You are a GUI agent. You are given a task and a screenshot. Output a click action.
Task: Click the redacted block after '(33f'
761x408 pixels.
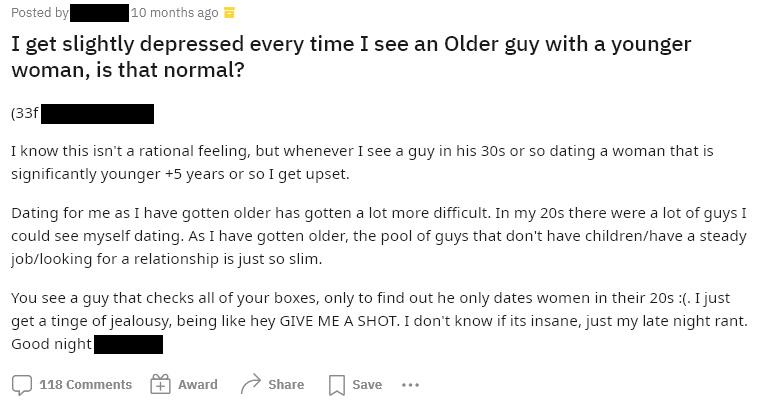click(x=98, y=113)
